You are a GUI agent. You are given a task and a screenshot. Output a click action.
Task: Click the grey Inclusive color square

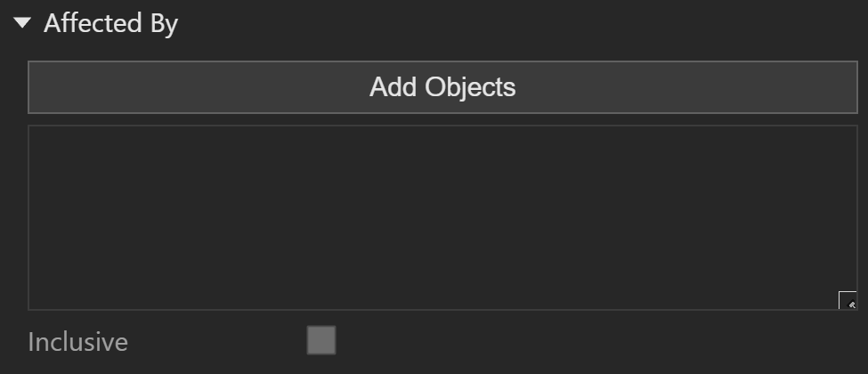pos(321,340)
